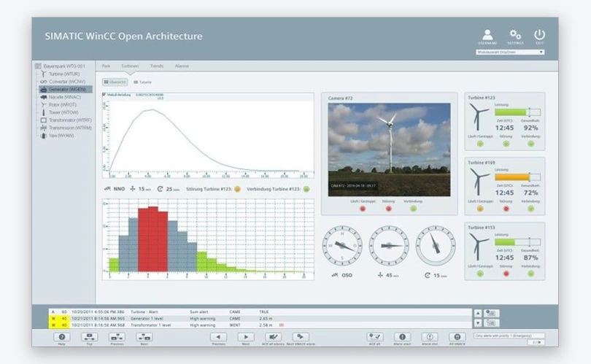Select Rotor (WROT) in the tree
The height and width of the screenshot is (364, 591).
pos(58,105)
